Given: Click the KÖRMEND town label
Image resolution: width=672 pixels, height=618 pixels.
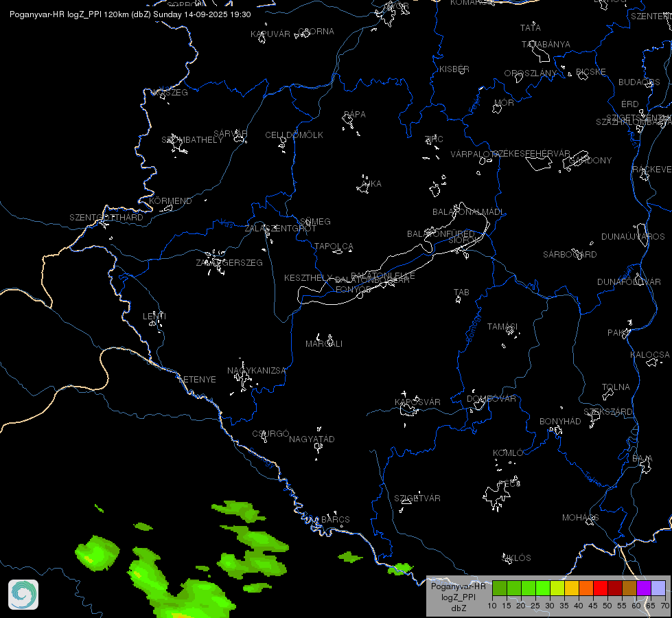Looking at the screenshot, I should tap(170, 201).
